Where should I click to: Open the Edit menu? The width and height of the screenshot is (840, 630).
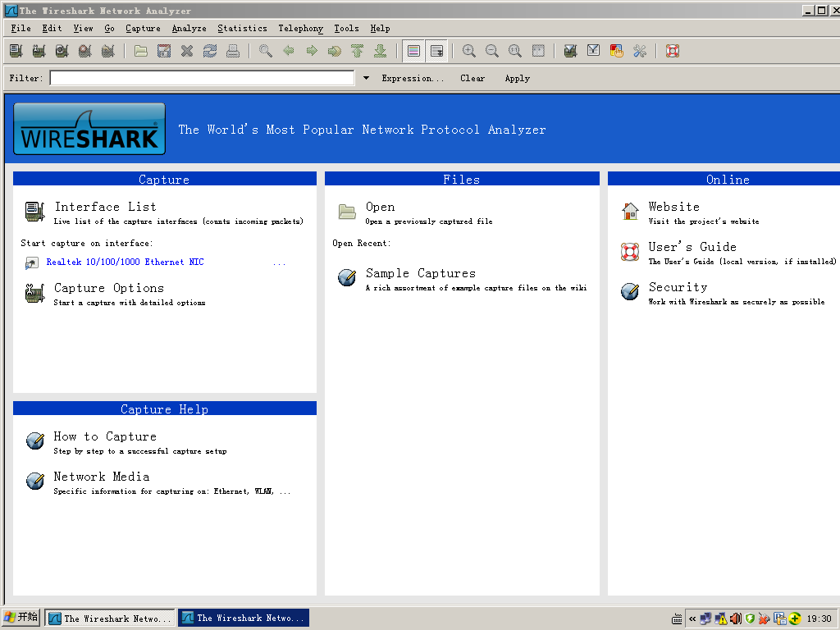(x=52, y=29)
